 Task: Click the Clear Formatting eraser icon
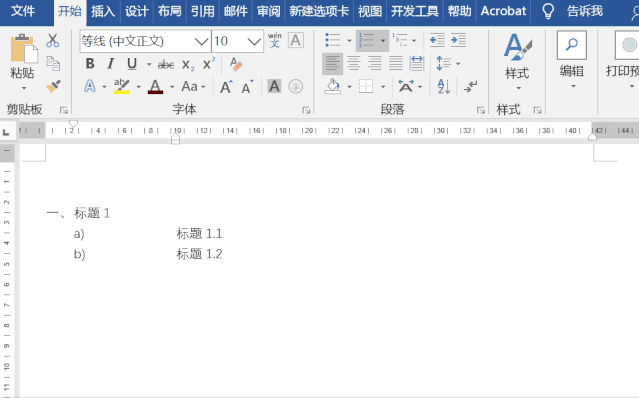pos(236,64)
